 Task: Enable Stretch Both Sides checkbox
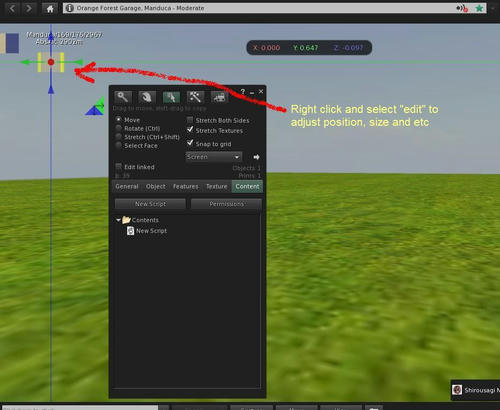point(190,120)
